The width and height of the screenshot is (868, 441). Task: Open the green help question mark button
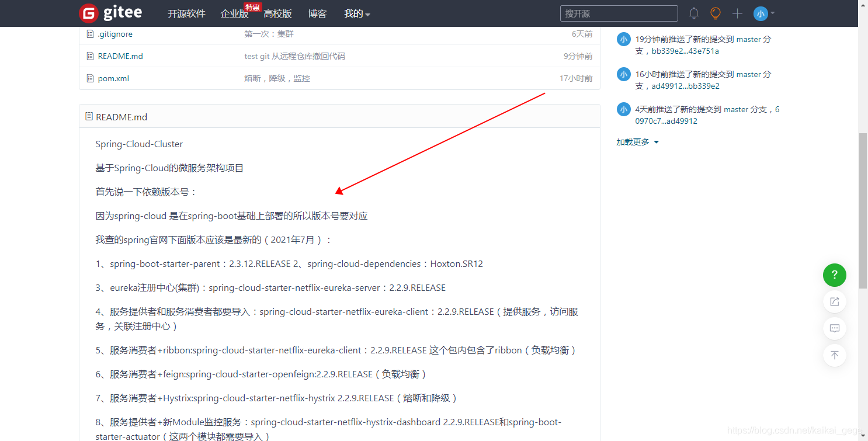(x=834, y=275)
